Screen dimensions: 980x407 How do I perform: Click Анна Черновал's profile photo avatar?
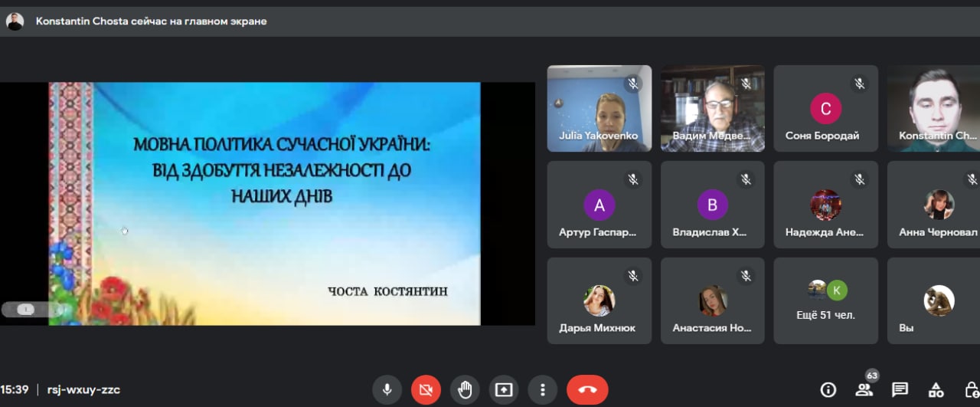tap(939, 205)
